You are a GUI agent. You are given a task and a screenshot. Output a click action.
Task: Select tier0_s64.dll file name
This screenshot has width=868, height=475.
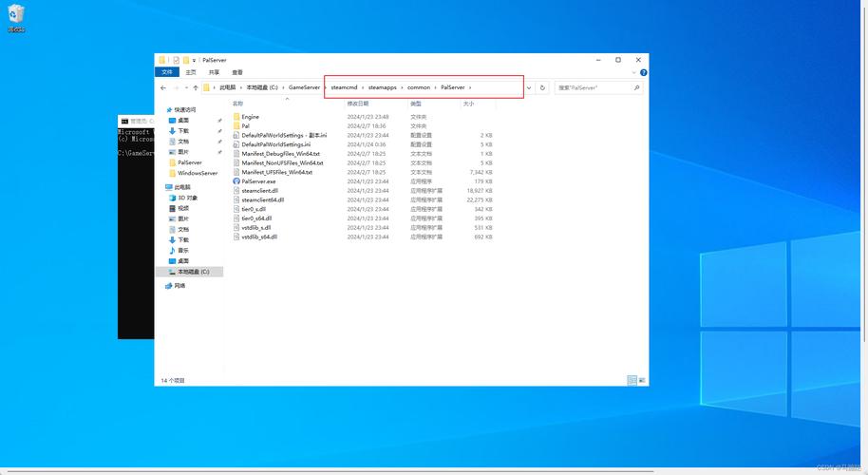[x=256, y=218]
